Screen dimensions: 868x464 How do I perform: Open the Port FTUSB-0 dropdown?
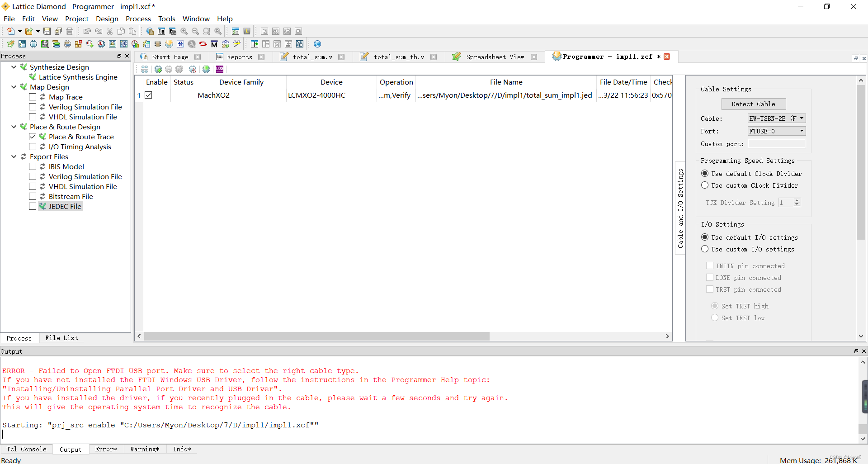[x=777, y=131]
